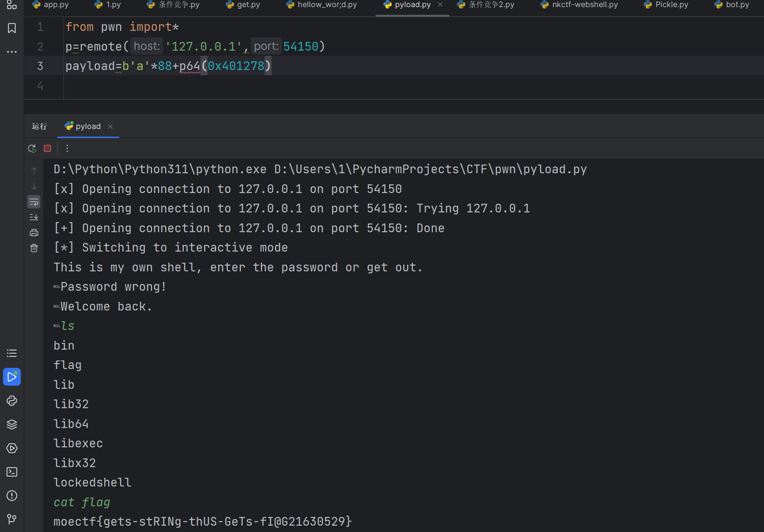This screenshot has height=532, width=764.
Task: Open the Python Packages layers panel
Action: pyautogui.click(x=12, y=424)
